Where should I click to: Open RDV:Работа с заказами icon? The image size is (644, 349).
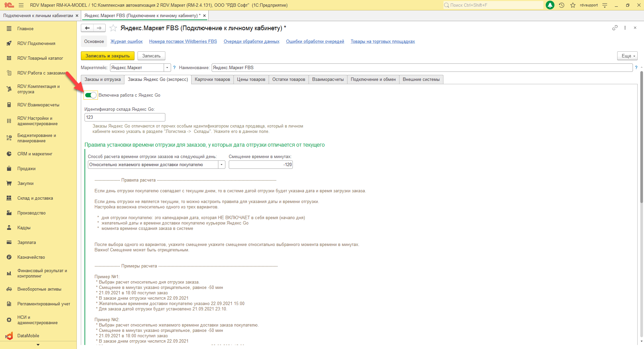(x=9, y=73)
